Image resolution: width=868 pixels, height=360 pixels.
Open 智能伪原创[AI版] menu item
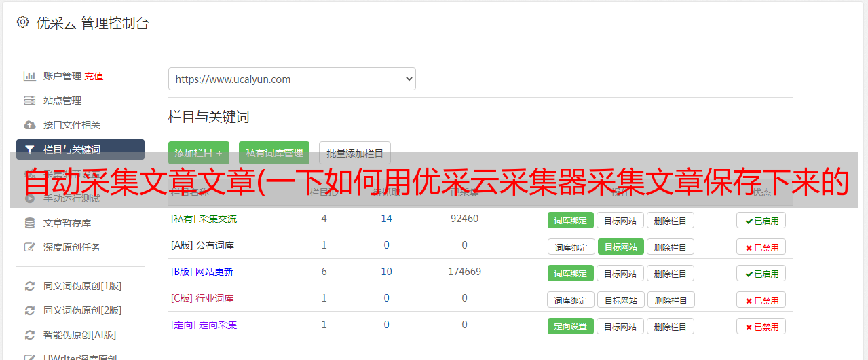[79, 335]
